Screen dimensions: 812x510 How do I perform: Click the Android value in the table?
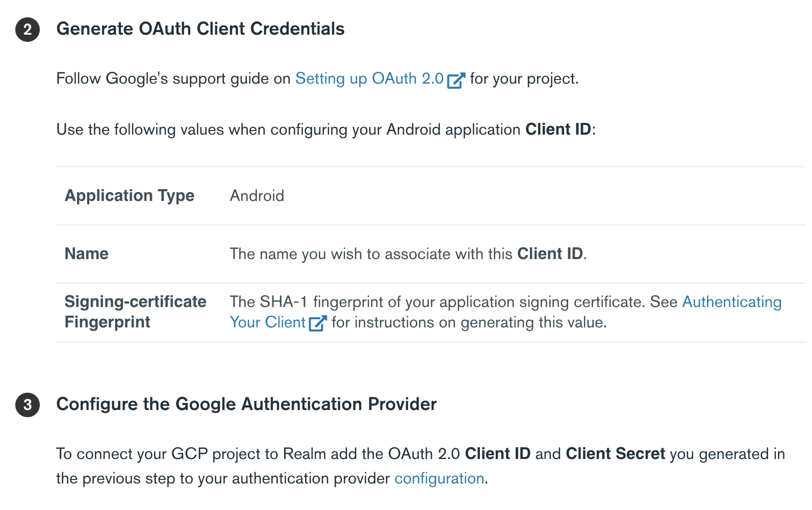pyautogui.click(x=257, y=196)
